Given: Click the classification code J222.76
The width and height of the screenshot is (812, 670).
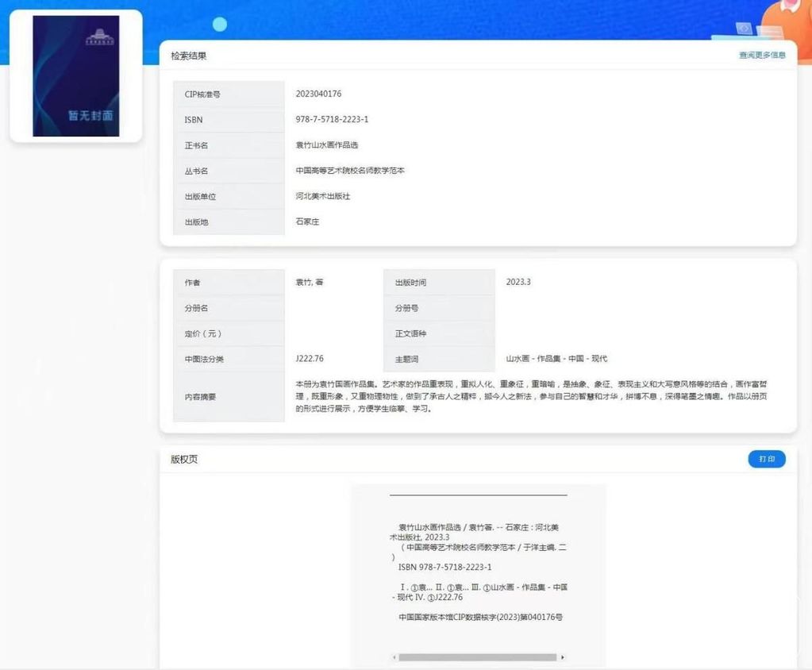Looking at the screenshot, I should [310, 359].
